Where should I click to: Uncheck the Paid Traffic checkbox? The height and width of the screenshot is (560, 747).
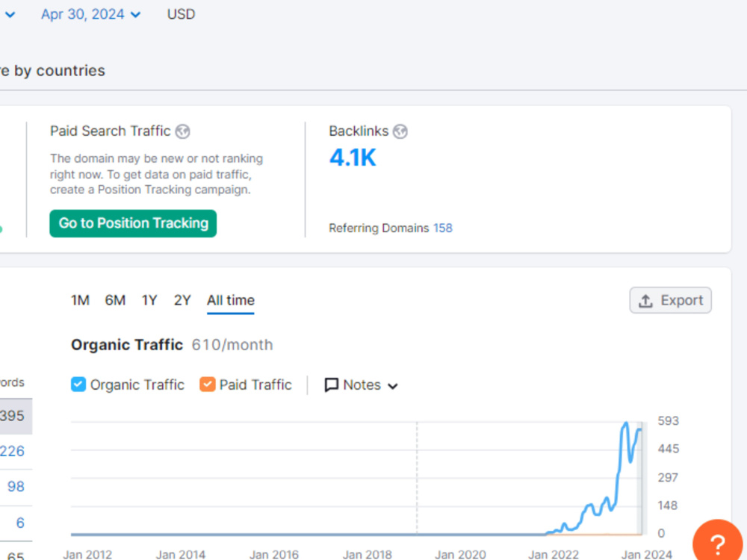(207, 385)
